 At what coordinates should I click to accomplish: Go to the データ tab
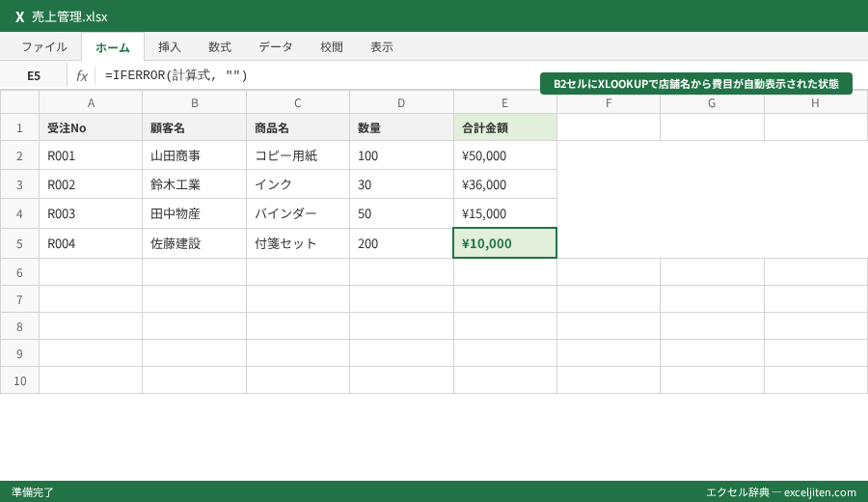click(276, 47)
